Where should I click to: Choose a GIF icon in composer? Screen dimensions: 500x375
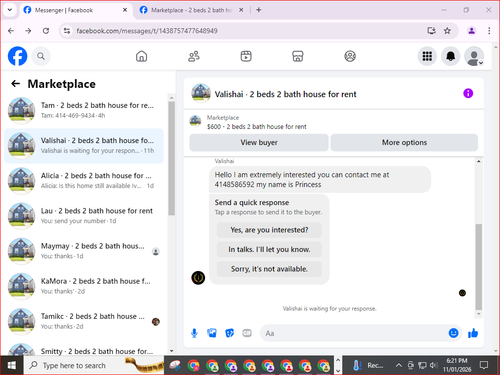pyautogui.click(x=247, y=333)
